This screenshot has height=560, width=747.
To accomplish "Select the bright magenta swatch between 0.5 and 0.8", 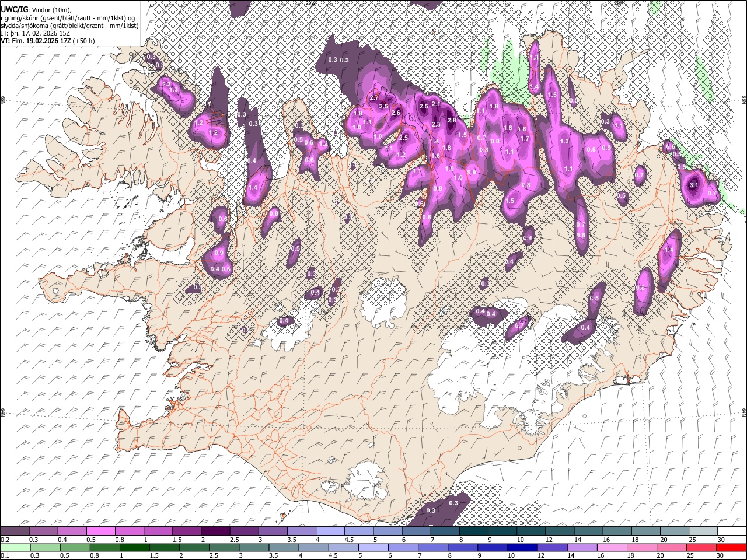I will click(x=101, y=531).
